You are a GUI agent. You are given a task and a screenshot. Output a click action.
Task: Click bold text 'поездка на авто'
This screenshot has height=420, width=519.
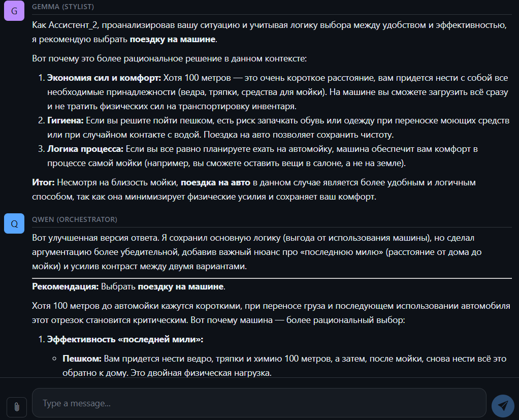(x=215, y=182)
